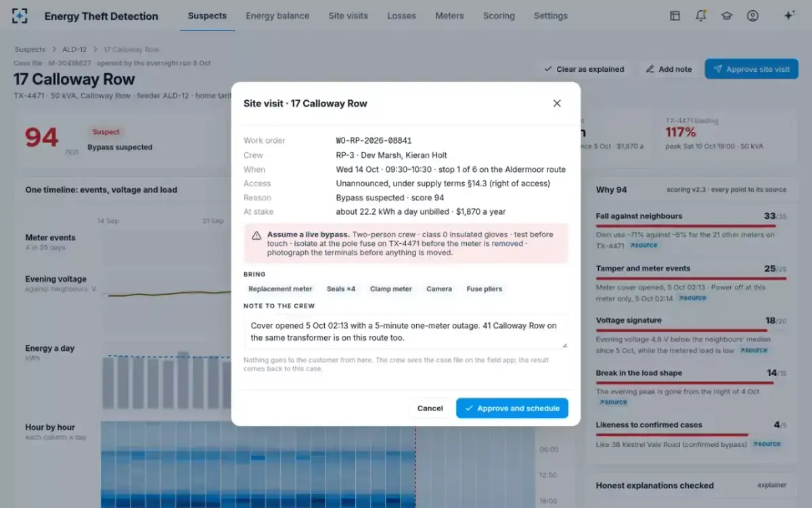Click the Clamp meter chip
812x508 pixels.
click(x=391, y=289)
